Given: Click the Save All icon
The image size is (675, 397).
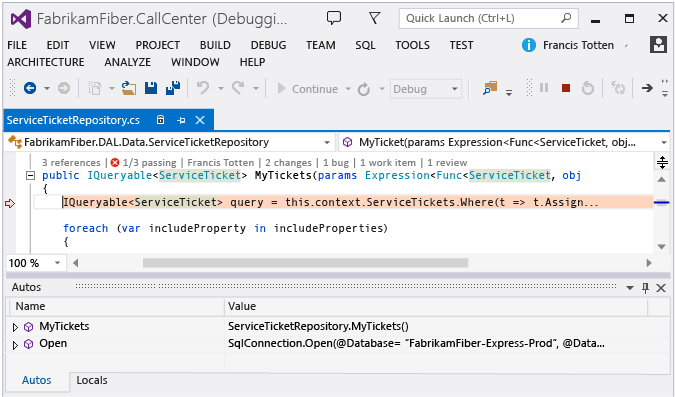Looking at the screenshot, I should coord(173,88).
